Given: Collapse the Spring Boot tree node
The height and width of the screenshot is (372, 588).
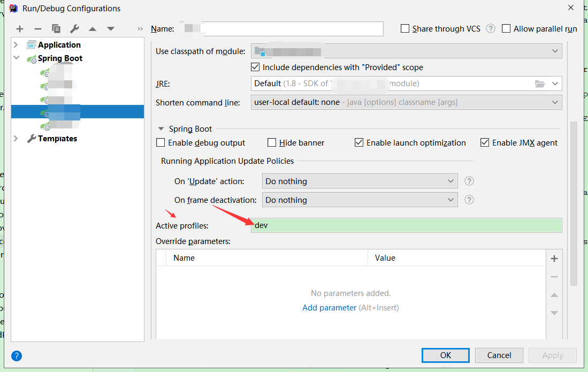Looking at the screenshot, I should tap(16, 58).
